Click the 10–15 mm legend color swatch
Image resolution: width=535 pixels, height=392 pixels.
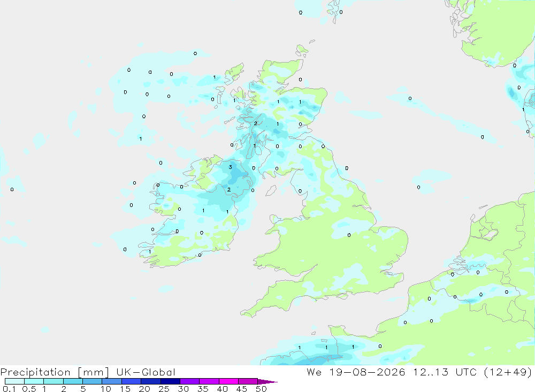tap(112, 381)
